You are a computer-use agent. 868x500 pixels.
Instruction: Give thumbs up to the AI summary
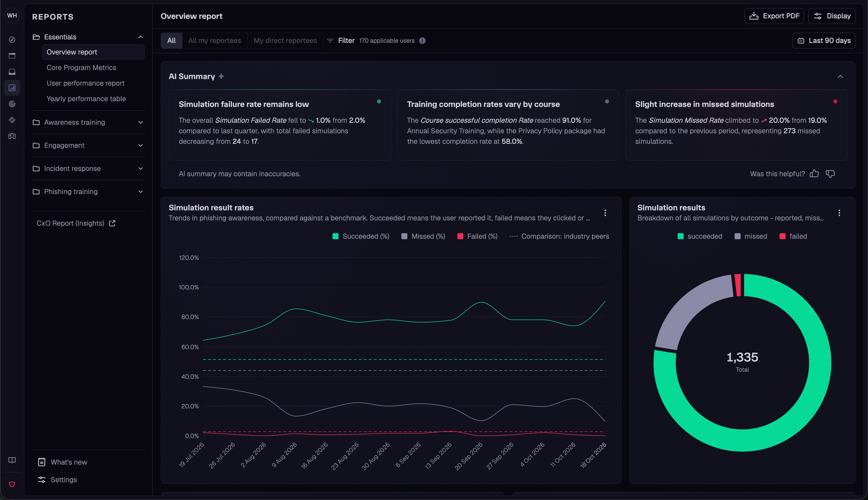click(x=814, y=174)
